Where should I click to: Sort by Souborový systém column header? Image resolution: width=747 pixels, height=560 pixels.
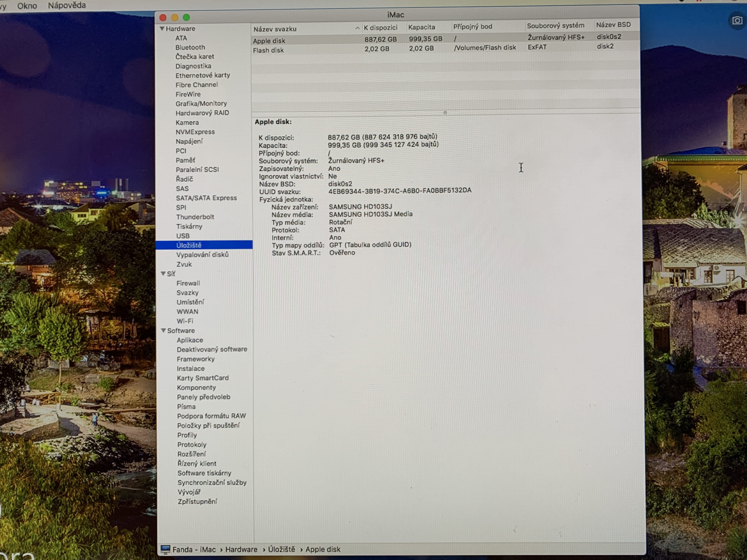(555, 26)
